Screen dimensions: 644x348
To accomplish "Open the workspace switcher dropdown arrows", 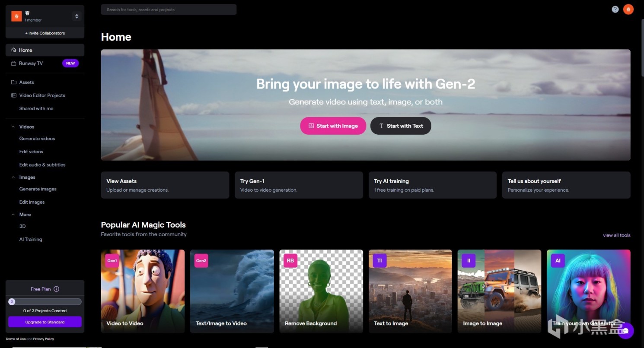I will (x=77, y=16).
